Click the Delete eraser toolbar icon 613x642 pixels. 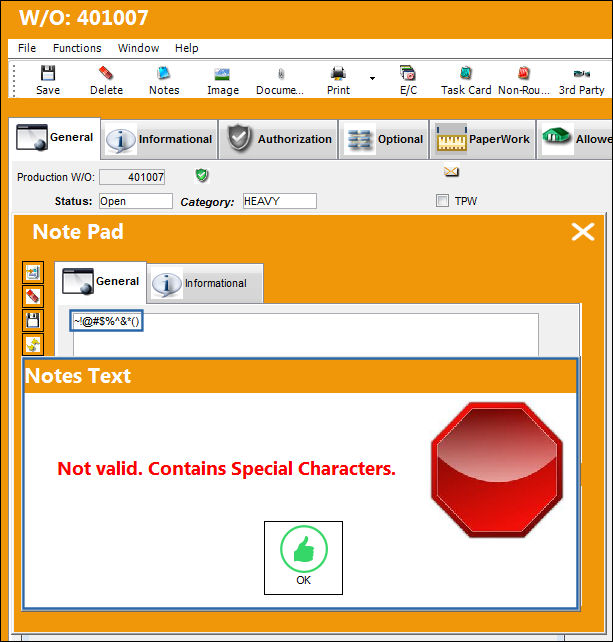(106, 80)
